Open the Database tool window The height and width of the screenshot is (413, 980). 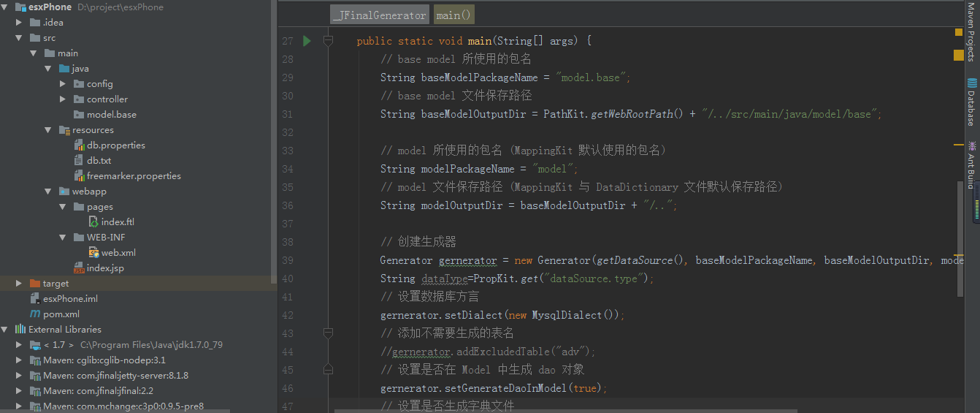tap(971, 102)
